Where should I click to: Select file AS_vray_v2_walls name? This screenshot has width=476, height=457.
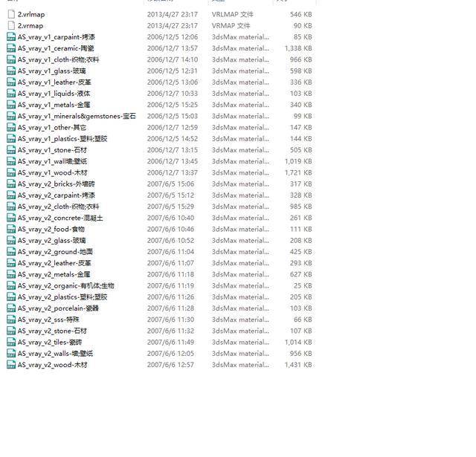click(55, 353)
